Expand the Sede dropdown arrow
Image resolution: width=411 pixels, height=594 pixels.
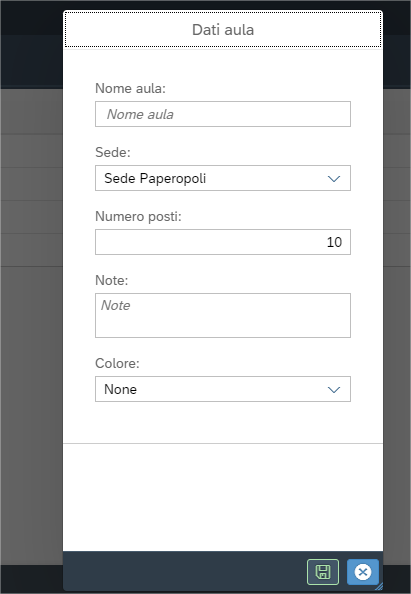(334, 178)
